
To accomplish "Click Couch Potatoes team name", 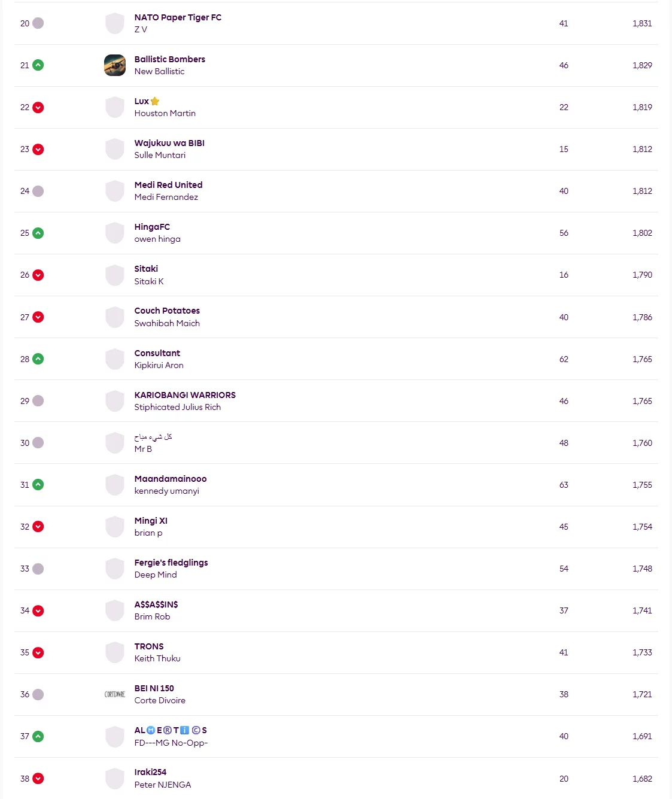I will click(167, 311).
